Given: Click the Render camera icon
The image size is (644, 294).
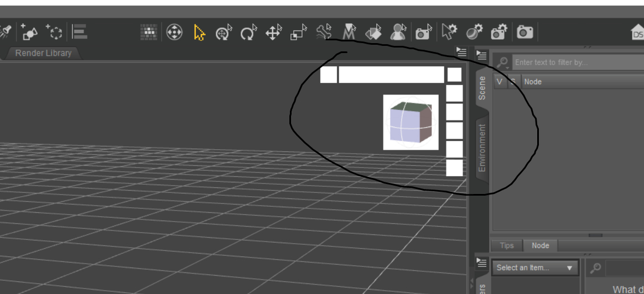Looking at the screenshot, I should coord(525,32).
